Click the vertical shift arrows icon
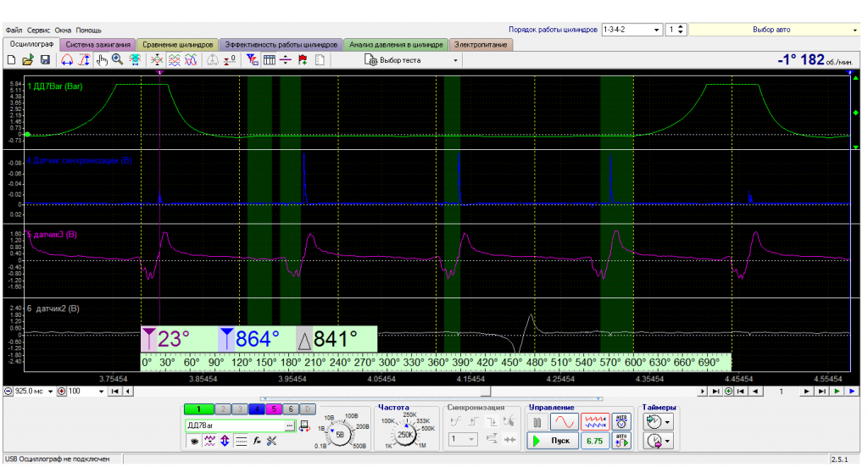The height and width of the screenshot is (467, 868). pos(225,441)
